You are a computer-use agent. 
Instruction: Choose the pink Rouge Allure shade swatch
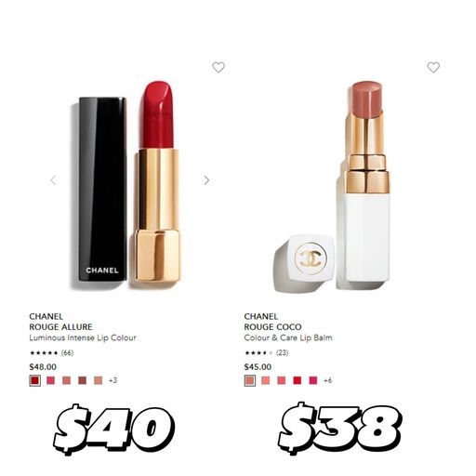(50, 380)
